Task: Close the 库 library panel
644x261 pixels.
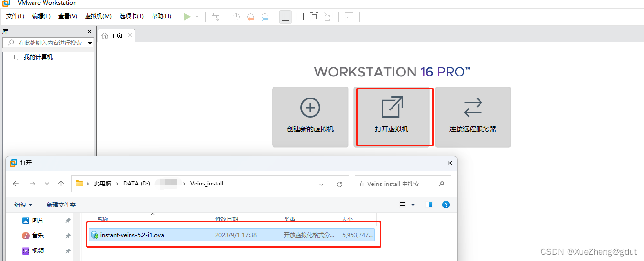Action: [90, 32]
